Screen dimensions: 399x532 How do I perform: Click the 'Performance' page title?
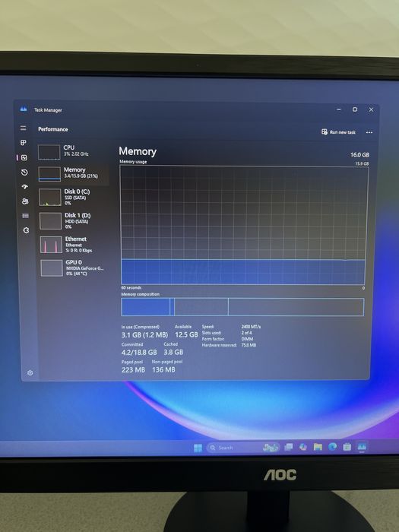point(53,129)
